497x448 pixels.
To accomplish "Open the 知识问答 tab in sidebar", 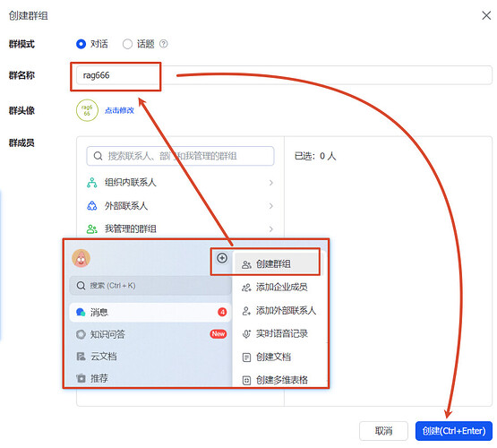I will 150,334.
